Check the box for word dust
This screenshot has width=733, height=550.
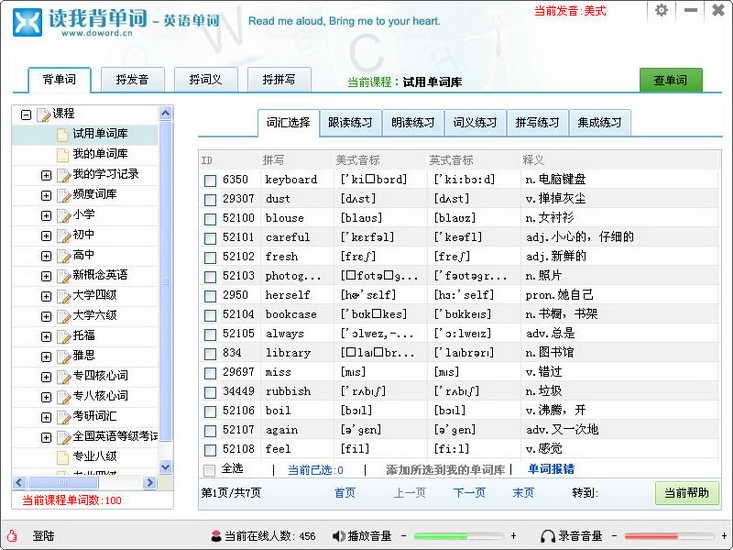click(x=210, y=200)
